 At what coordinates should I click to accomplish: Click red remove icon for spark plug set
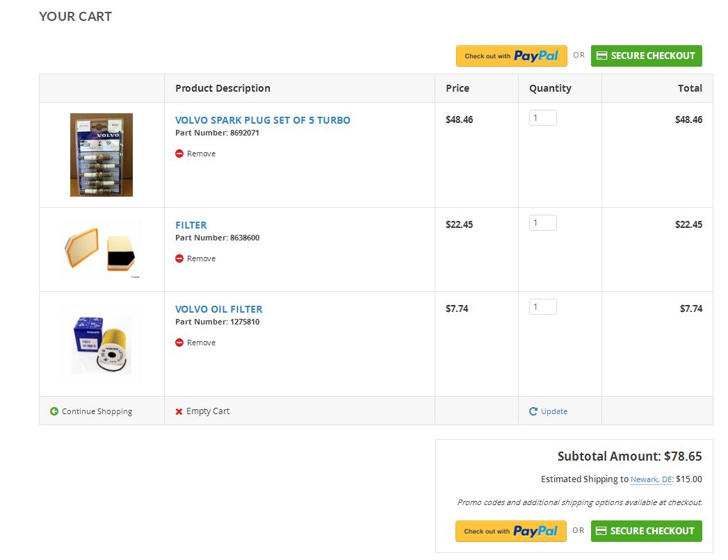[179, 154]
